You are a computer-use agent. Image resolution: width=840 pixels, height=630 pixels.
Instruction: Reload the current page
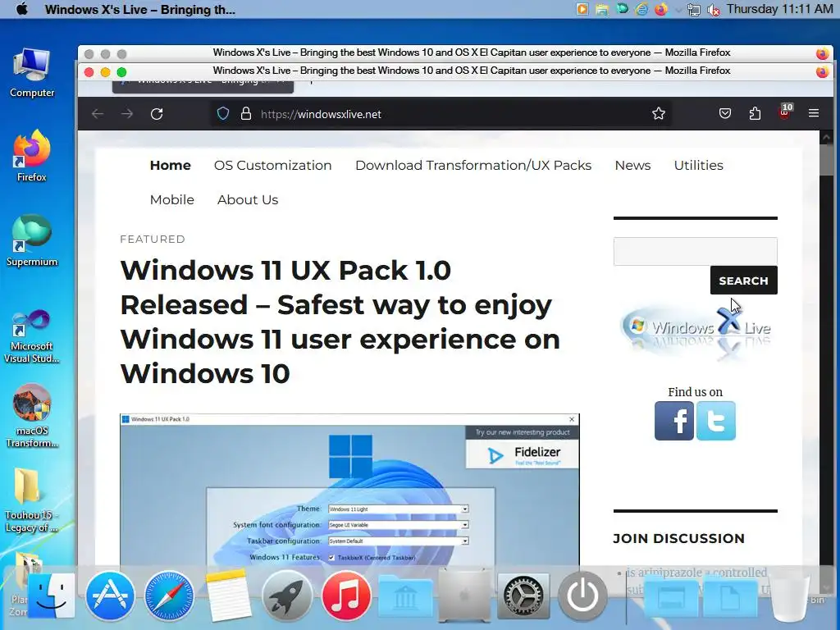point(157,113)
